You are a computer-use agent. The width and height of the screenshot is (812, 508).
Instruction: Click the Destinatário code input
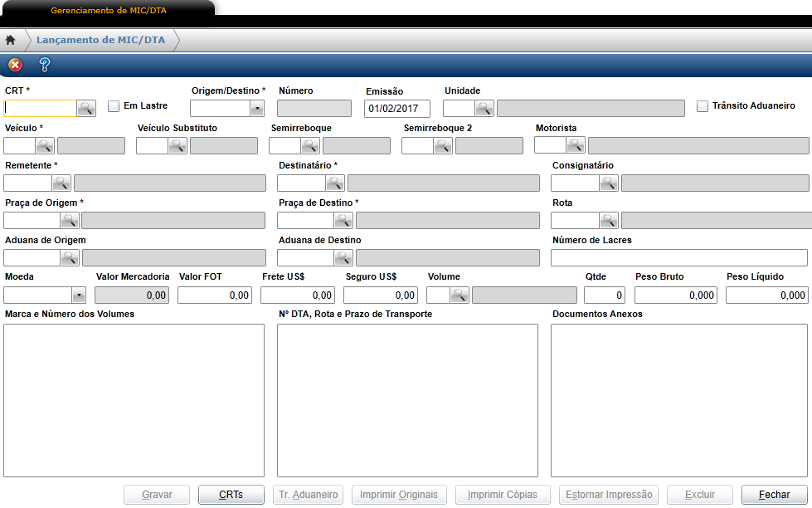tap(301, 183)
